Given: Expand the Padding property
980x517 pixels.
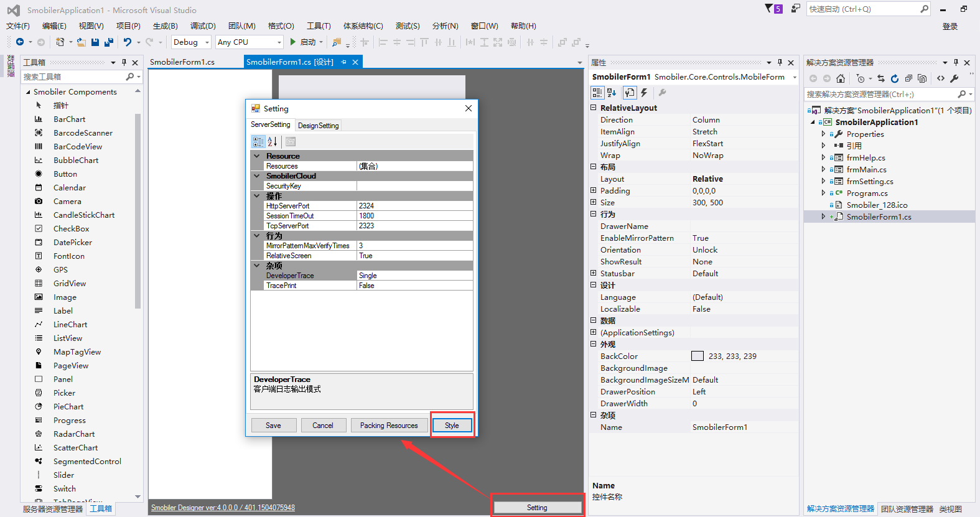Looking at the screenshot, I should [x=594, y=190].
